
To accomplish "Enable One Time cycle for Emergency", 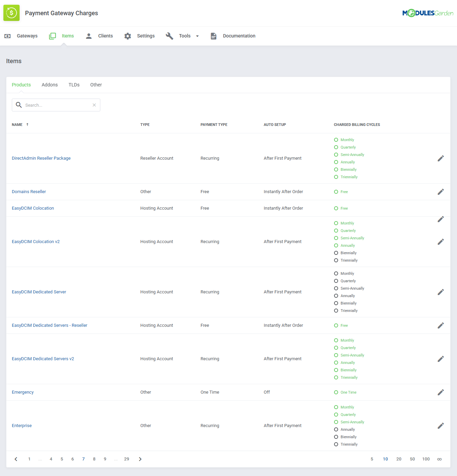I will point(336,392).
